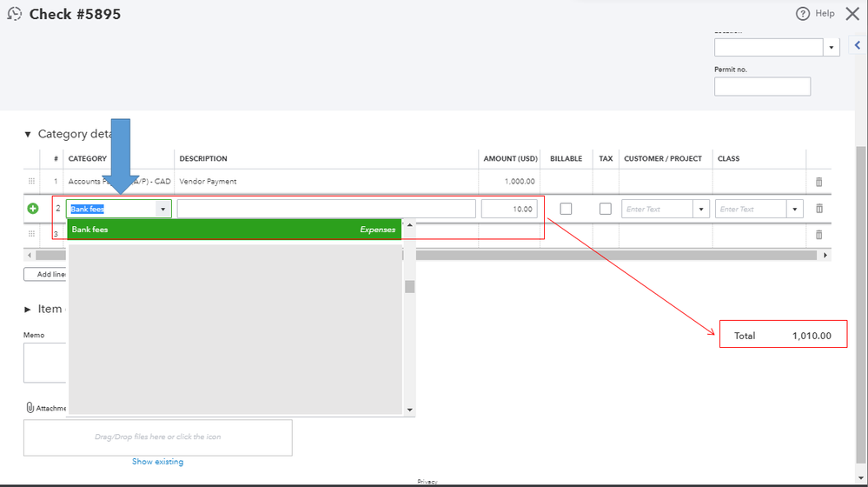Click the Class text field
The height and width of the screenshot is (487, 868).
(751, 209)
